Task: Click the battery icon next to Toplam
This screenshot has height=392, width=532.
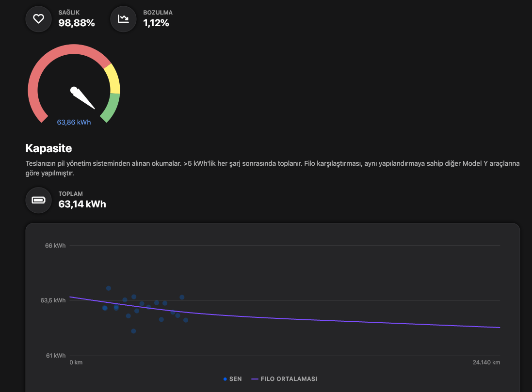Action: tap(38, 200)
